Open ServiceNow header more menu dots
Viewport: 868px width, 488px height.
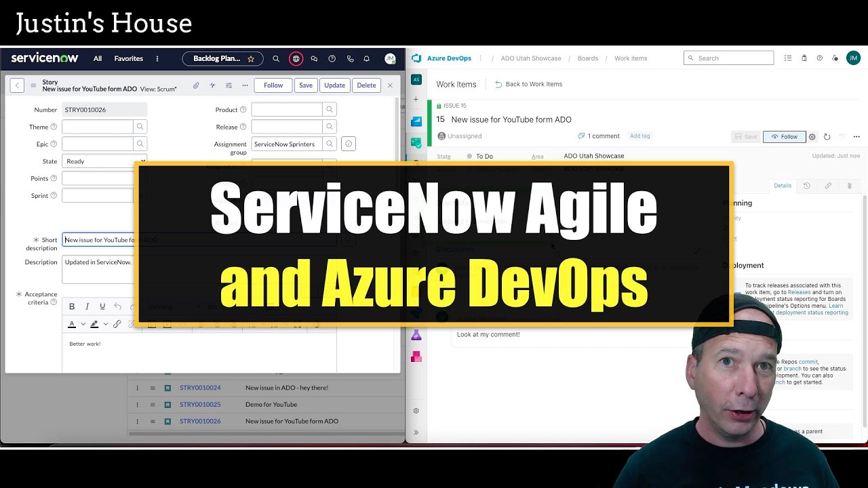(157, 59)
